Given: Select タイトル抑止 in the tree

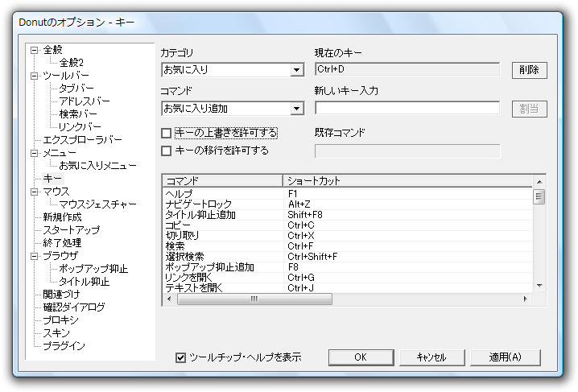Looking at the screenshot, I should tap(85, 282).
